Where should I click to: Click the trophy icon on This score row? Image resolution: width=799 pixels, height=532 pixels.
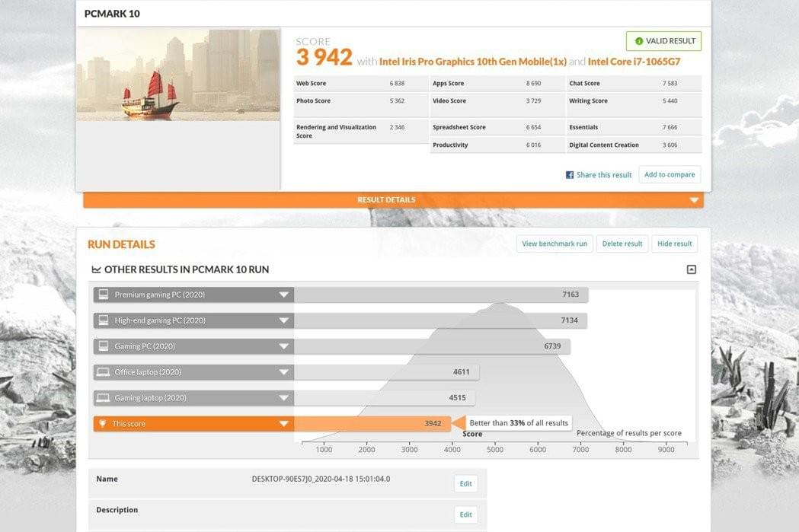pyautogui.click(x=102, y=424)
